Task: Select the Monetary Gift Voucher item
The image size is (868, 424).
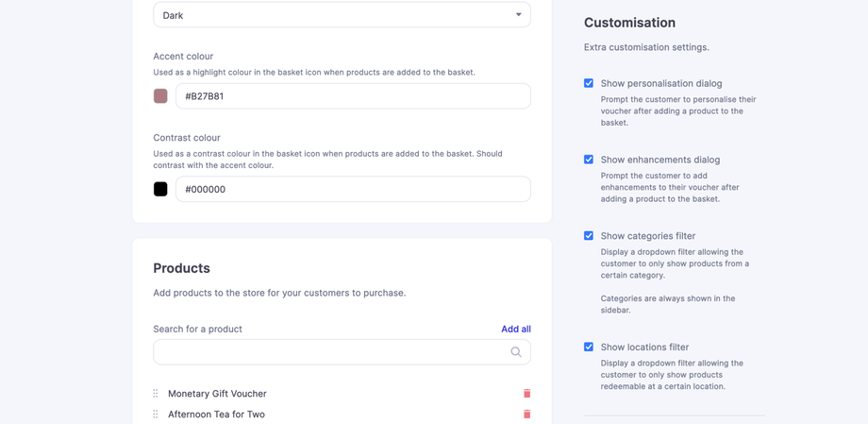Action: tap(217, 394)
